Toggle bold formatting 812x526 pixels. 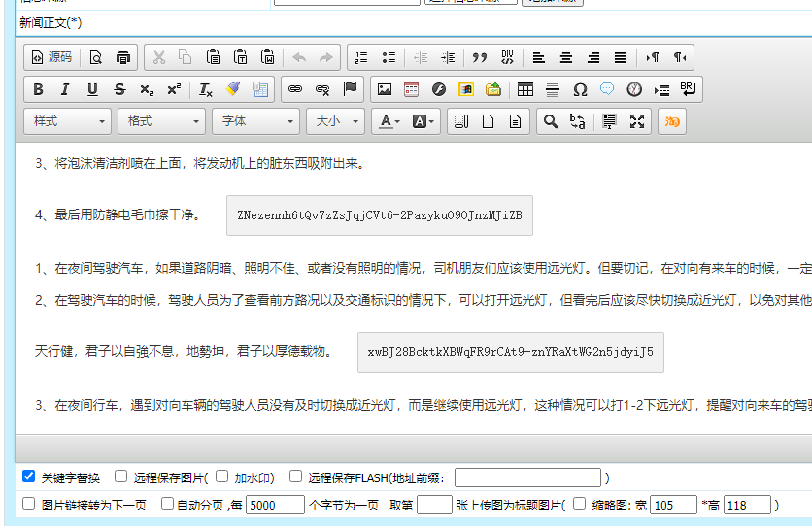click(x=39, y=89)
